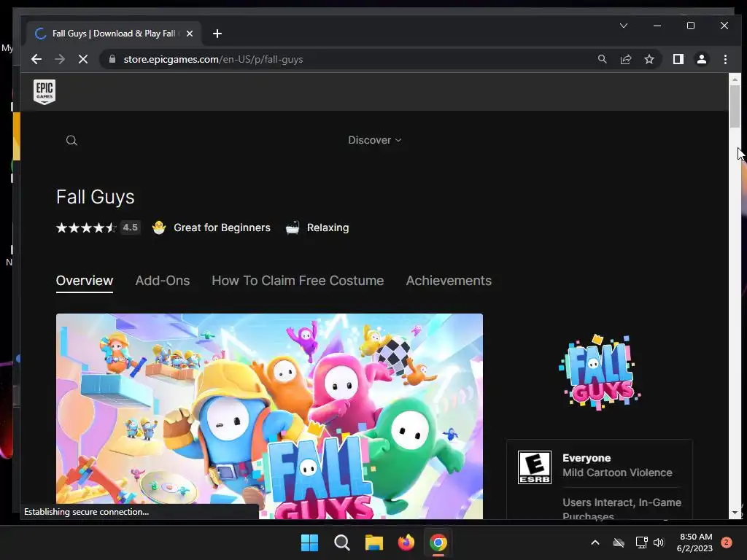The width and height of the screenshot is (747, 560).
Task: Click the Chrome taskbar icon
Action: 438,542
